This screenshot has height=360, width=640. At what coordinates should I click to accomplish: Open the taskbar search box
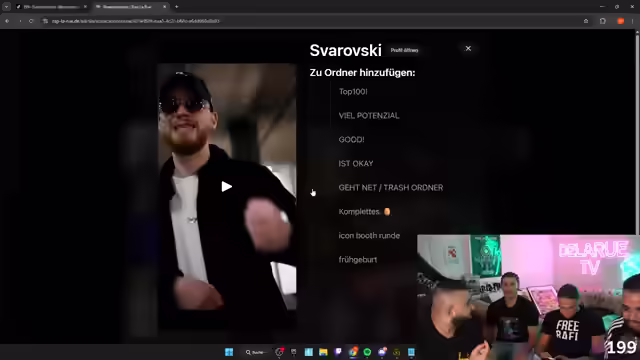coord(256,352)
